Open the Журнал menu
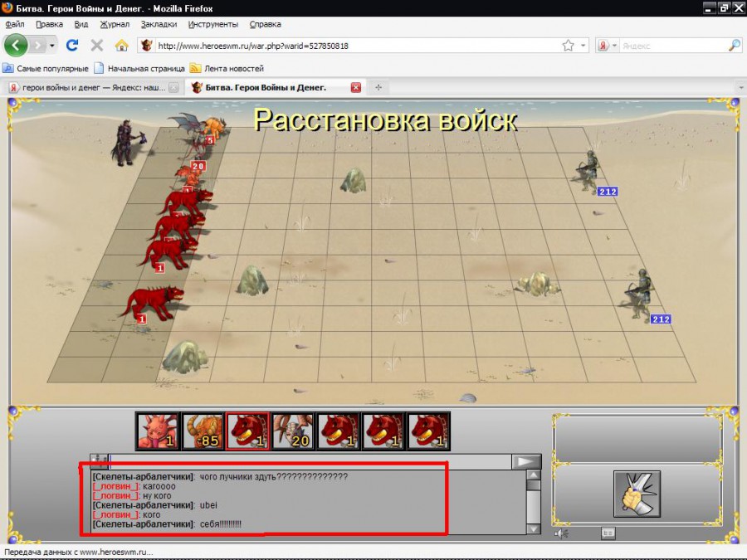This screenshot has width=747, height=560. (115, 24)
